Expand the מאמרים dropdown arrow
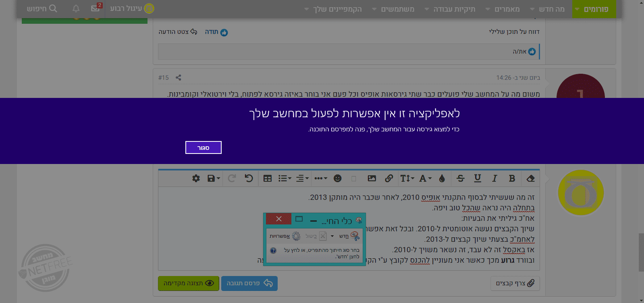The height and width of the screenshot is (303, 644). 488,9
